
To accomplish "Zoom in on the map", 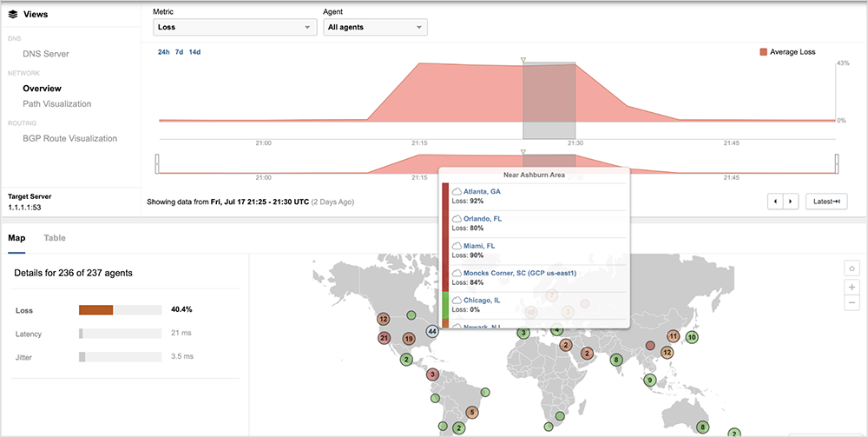I will click(x=852, y=287).
